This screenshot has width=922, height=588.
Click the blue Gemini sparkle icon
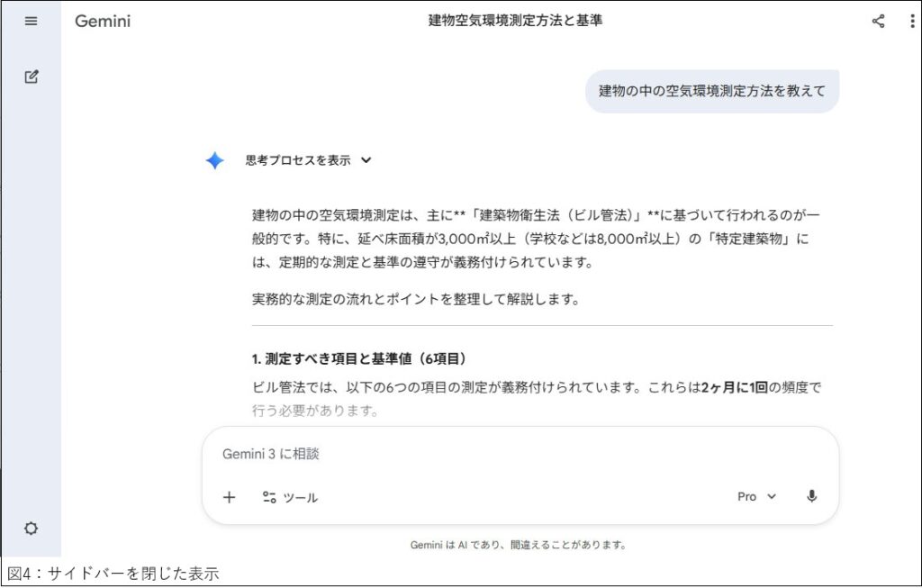[x=214, y=161]
